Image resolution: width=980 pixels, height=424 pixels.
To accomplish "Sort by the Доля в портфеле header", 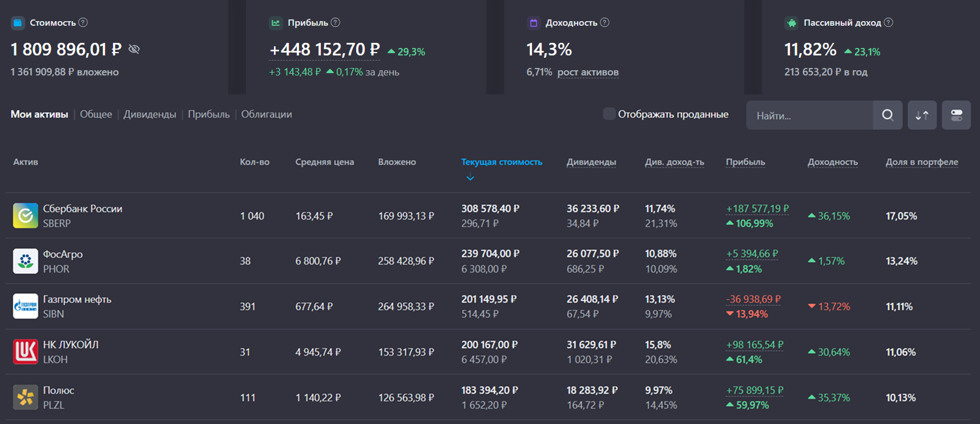I will click(x=922, y=162).
